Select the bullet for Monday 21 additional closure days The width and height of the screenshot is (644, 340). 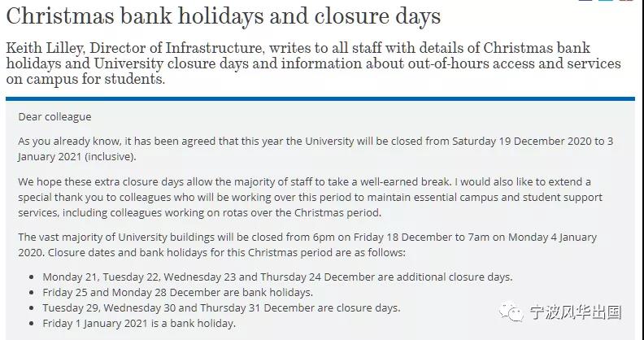tap(277, 277)
